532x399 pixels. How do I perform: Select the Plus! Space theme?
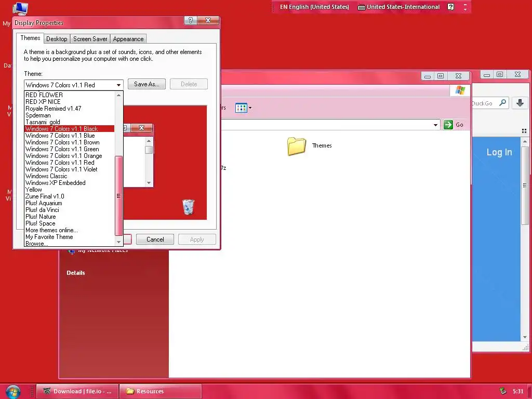(69, 223)
